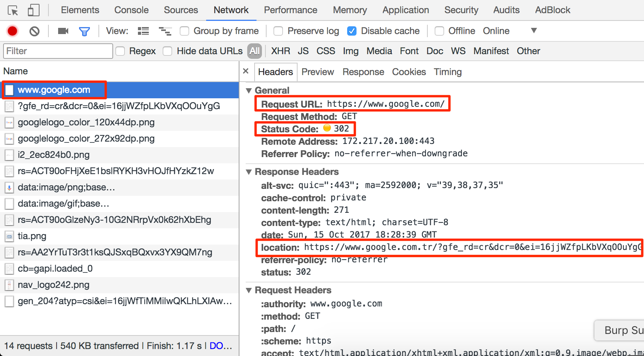Filter requests by WS type
The width and height of the screenshot is (644, 356).
point(458,51)
